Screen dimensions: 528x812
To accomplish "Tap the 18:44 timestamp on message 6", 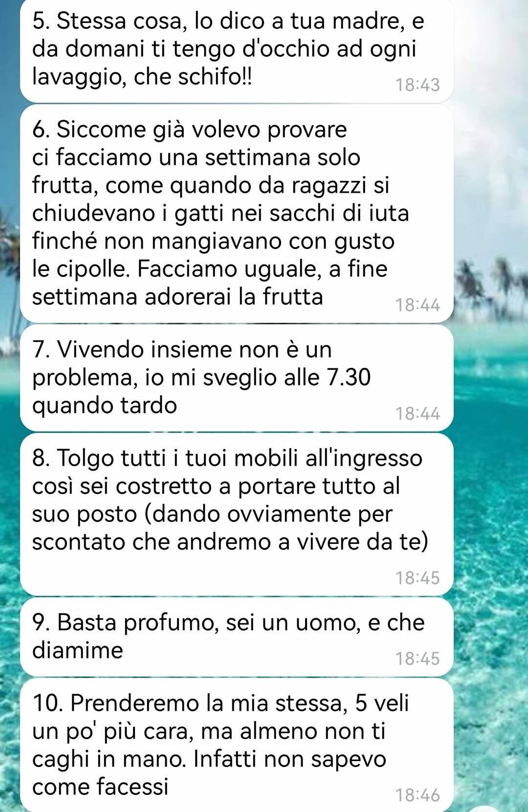I will tap(418, 306).
